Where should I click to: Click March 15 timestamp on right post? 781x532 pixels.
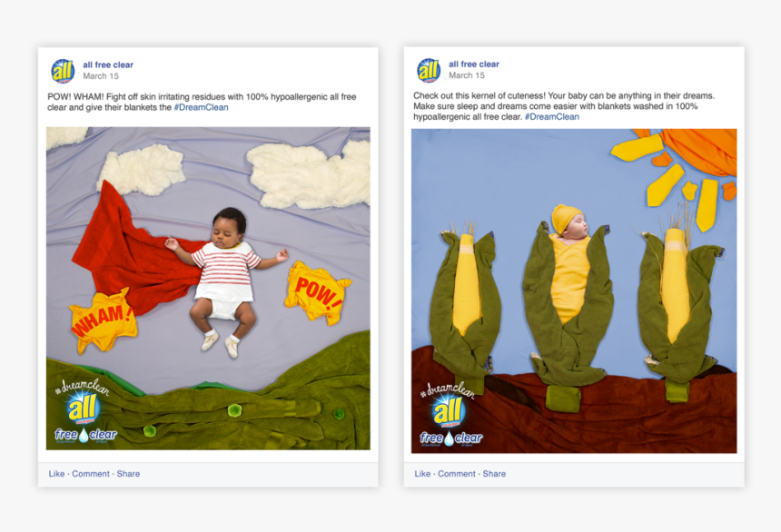click(x=467, y=75)
